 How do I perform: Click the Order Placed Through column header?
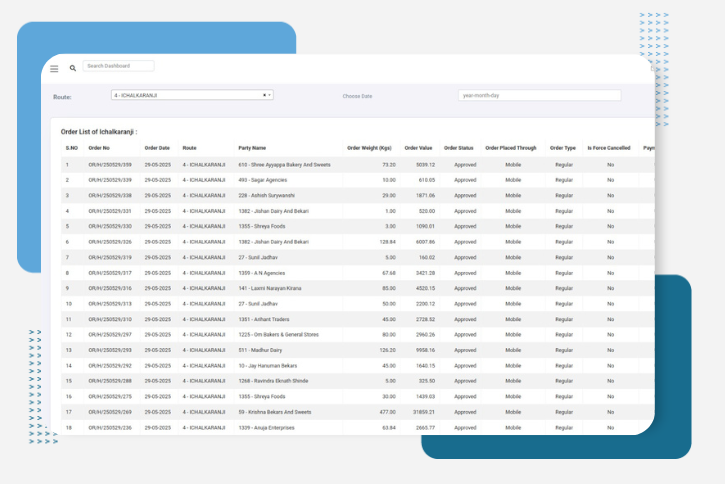click(x=510, y=148)
